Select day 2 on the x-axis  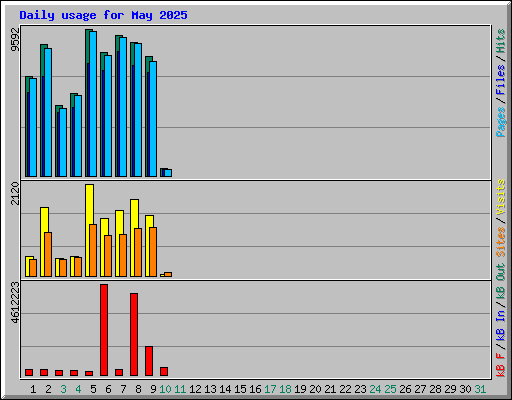point(48,389)
